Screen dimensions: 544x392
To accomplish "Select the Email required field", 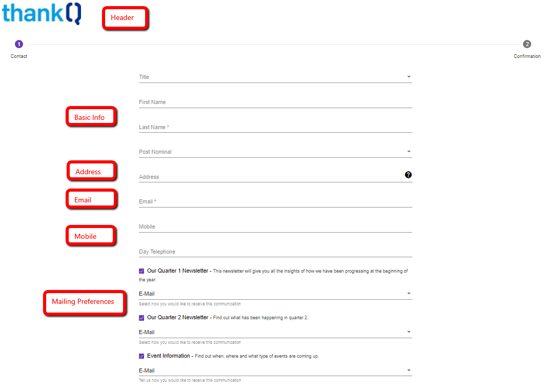I will [275, 201].
